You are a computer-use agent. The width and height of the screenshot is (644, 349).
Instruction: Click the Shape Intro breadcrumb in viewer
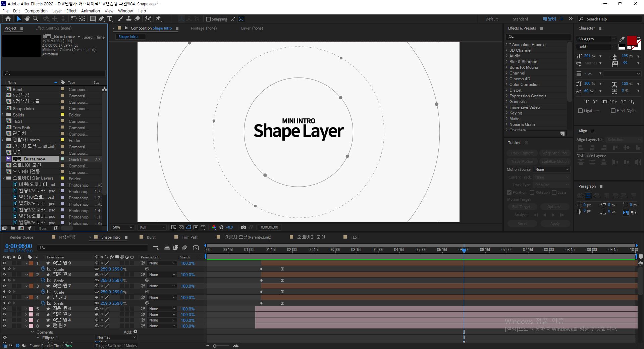[128, 37]
